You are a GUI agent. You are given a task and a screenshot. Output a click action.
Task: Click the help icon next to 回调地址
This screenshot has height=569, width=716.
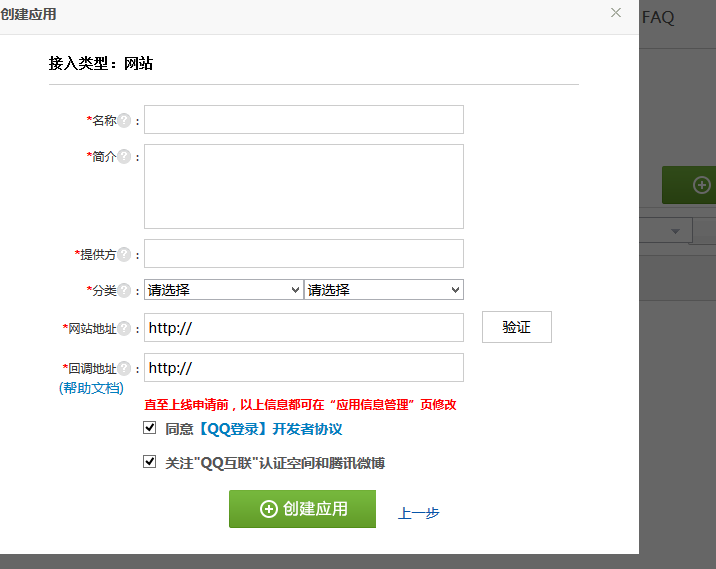click(124, 368)
